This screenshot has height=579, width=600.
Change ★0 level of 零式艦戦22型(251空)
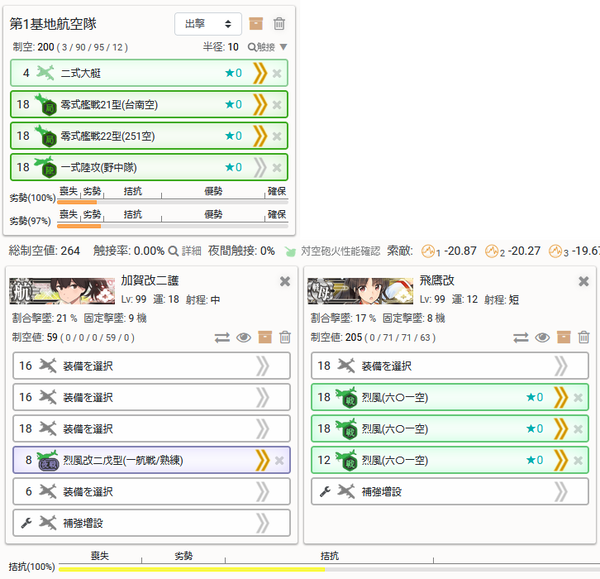[233, 135]
